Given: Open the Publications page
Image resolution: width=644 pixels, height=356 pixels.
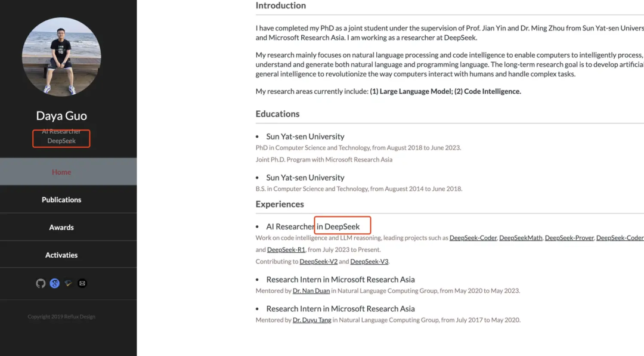Looking at the screenshot, I should coord(61,200).
